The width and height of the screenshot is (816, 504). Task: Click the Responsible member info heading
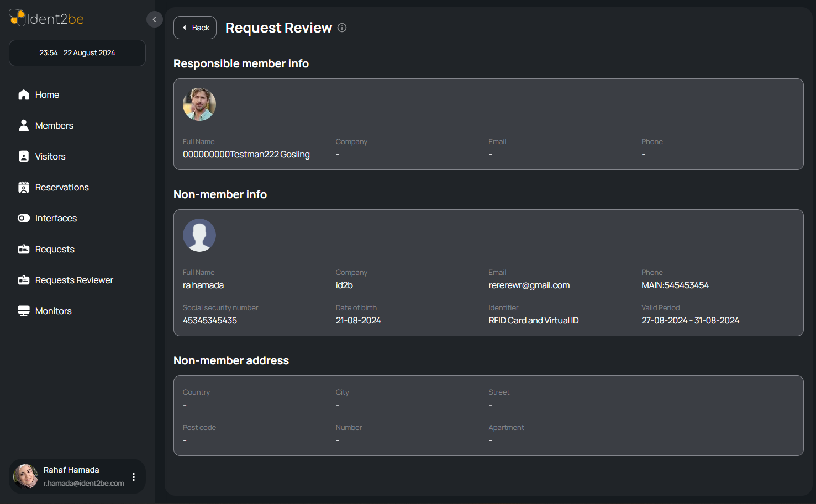point(241,63)
